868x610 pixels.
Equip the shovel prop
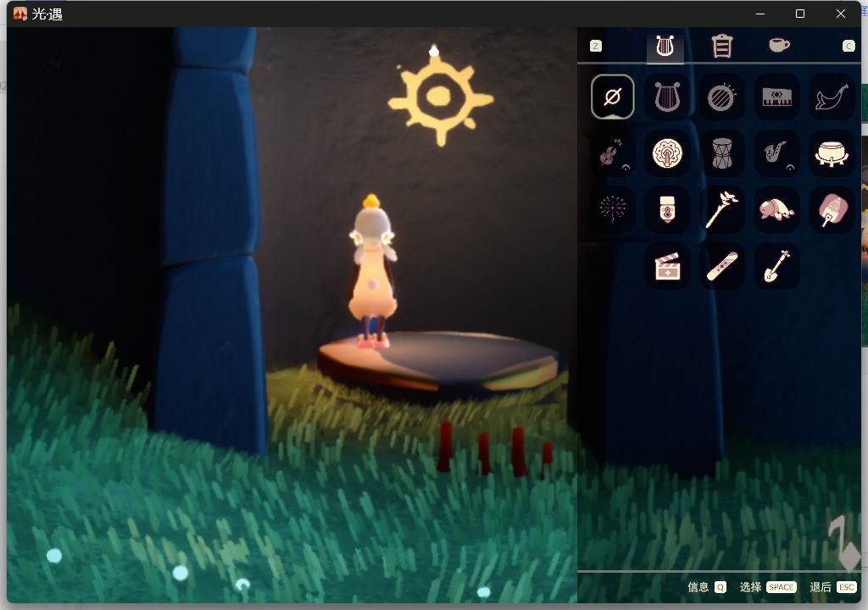776,266
